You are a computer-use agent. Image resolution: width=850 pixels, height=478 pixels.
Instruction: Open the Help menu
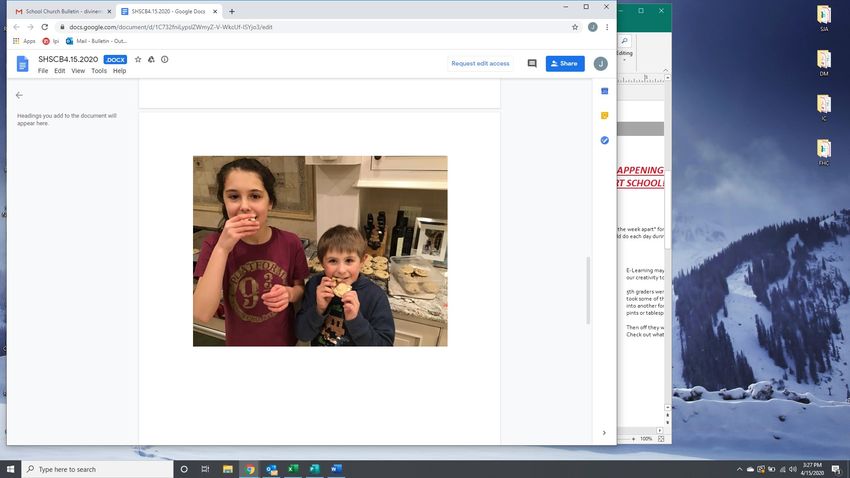click(x=119, y=71)
